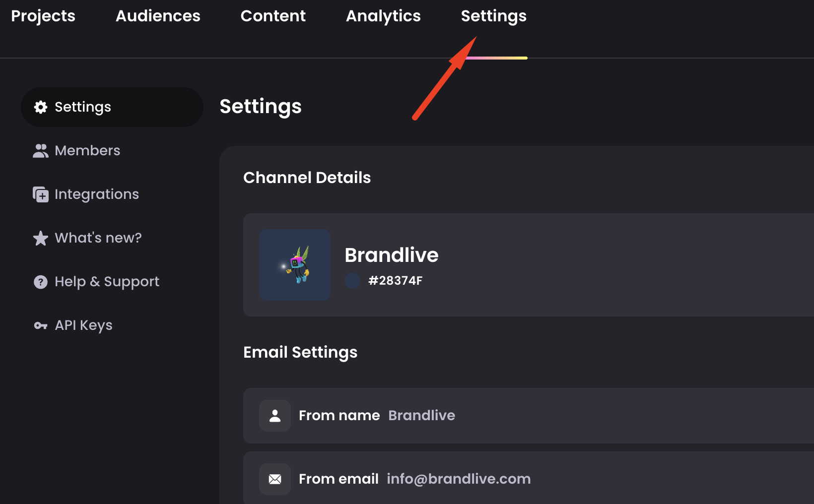Screen dimensions: 814x504
Task: Switch to the Audiences tab
Action: (158, 16)
